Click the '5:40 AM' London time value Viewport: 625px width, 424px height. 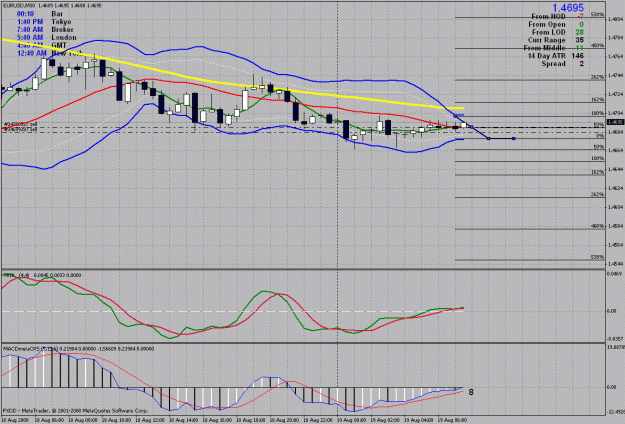coord(30,37)
